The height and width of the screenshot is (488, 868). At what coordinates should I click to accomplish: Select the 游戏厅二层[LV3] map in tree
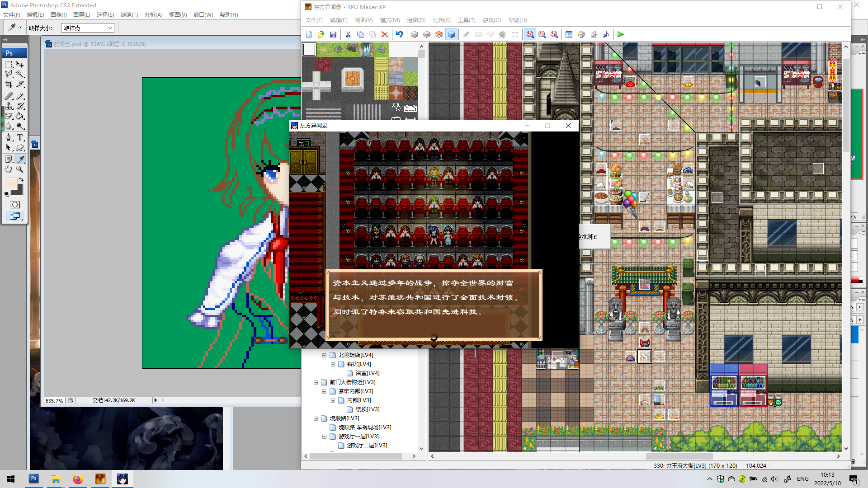367,446
